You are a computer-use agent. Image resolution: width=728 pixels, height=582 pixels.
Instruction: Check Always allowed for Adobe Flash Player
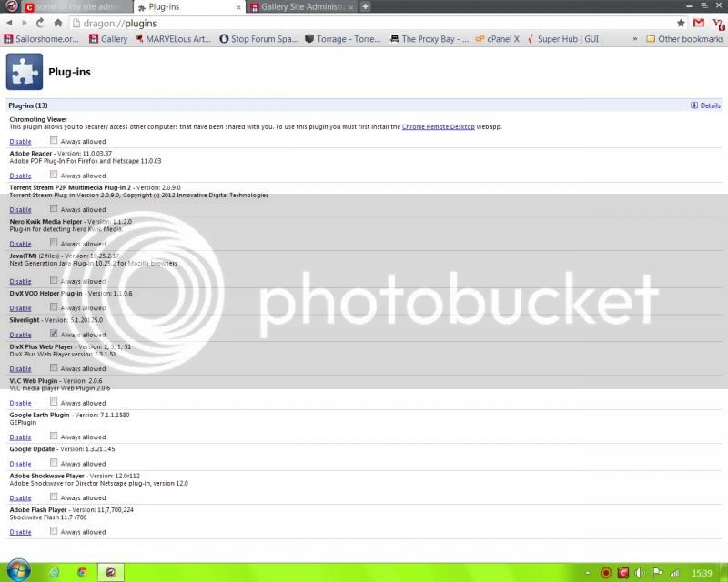54,530
